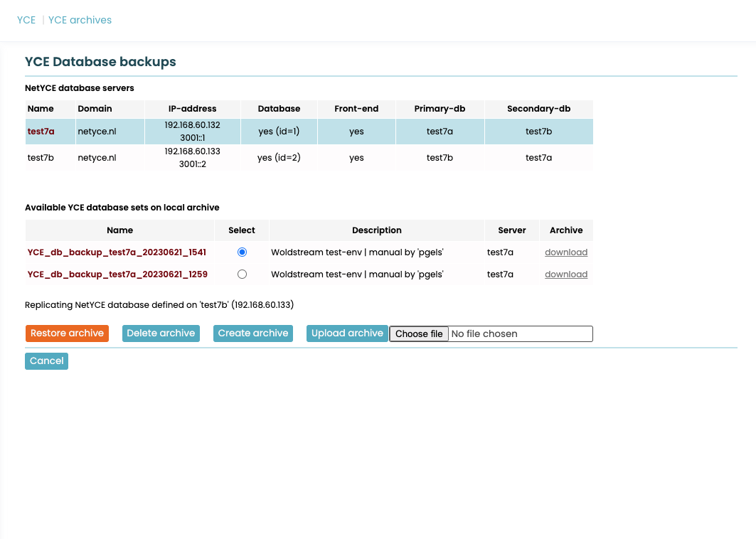756x539 pixels.
Task: Select radio for backup 20230621_1541
Action: pyautogui.click(x=242, y=252)
